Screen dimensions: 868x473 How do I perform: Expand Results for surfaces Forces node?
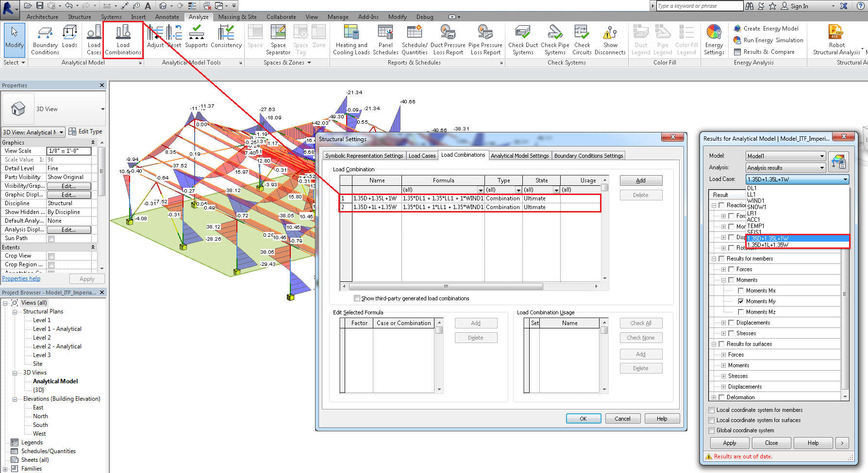(x=723, y=354)
